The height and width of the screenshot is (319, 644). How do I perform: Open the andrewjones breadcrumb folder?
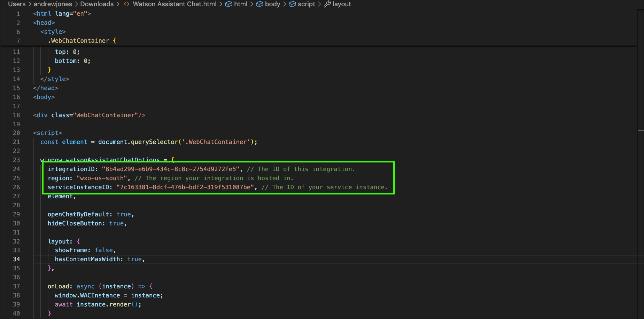point(53,4)
